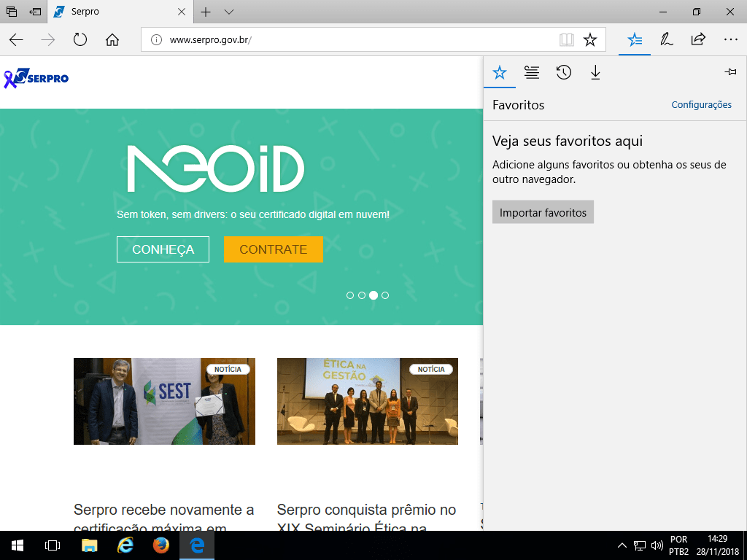The width and height of the screenshot is (747, 560).
Task: Pin the Favorites pane open
Action: point(729,72)
